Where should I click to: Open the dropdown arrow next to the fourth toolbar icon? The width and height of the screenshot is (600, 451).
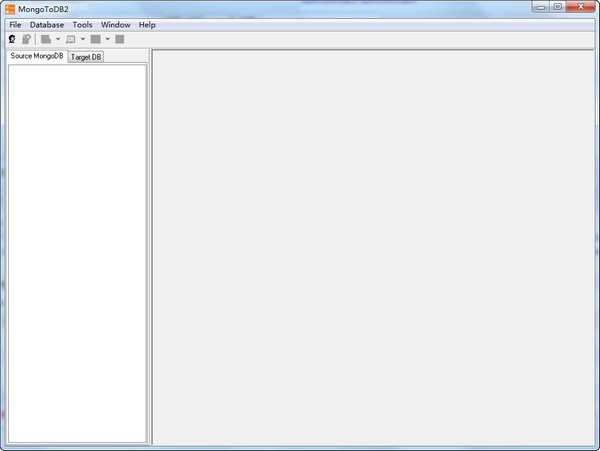[x=83, y=39]
